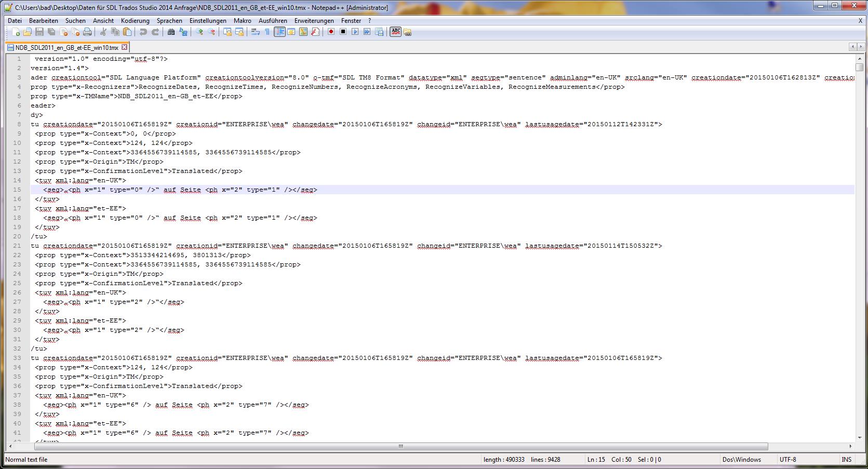Viewport: 868px width, 469px height.
Task: Click the tab bar scroll left arrow
Action: [853, 47]
